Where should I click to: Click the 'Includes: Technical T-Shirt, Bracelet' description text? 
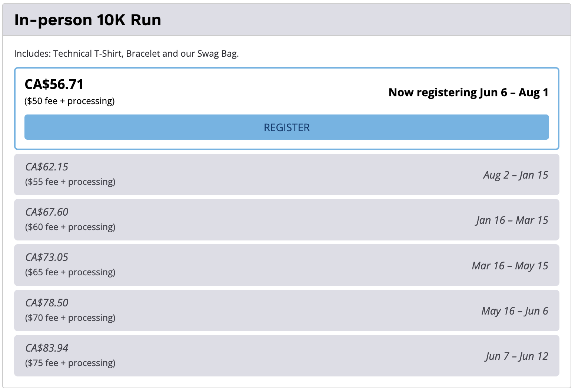(126, 54)
